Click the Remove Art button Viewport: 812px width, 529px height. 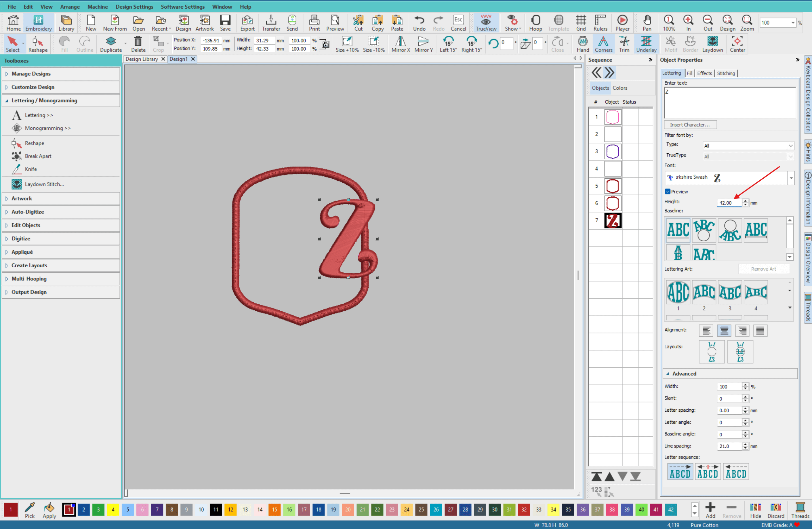click(x=764, y=269)
